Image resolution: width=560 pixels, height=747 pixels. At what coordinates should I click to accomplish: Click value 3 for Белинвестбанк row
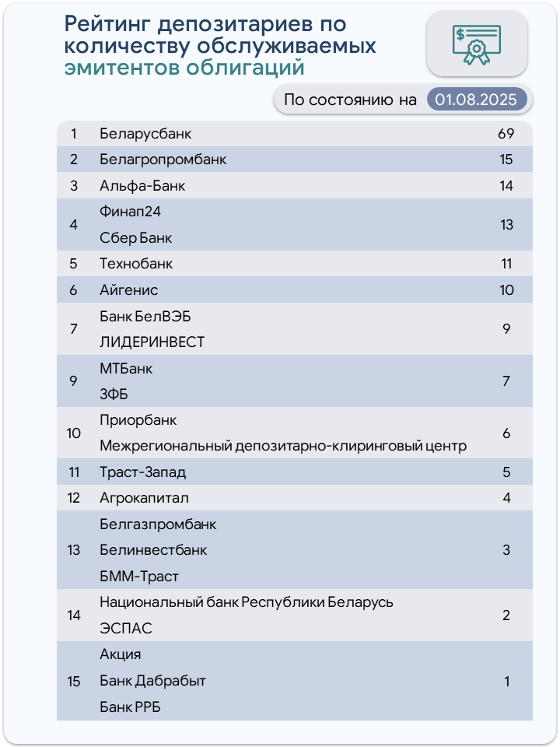506,550
